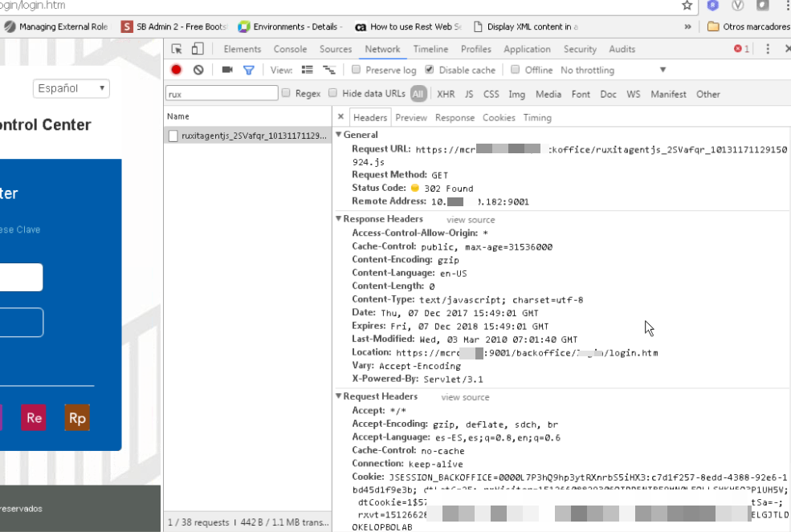
Task: Switch to the Console tab
Action: 290,49
